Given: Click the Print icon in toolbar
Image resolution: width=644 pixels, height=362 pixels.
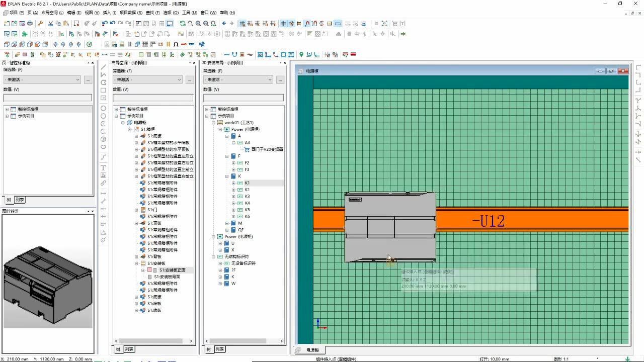Looking at the screenshot, I should [30, 24].
